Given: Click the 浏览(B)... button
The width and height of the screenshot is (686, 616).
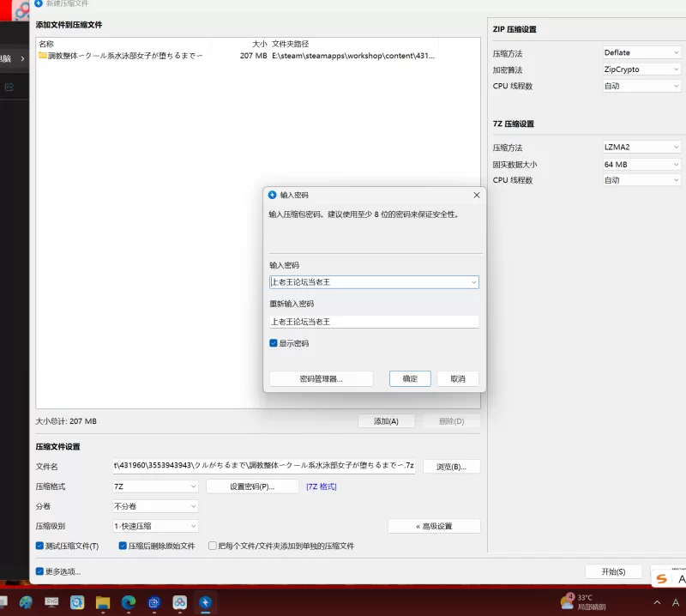Looking at the screenshot, I should (x=452, y=467).
